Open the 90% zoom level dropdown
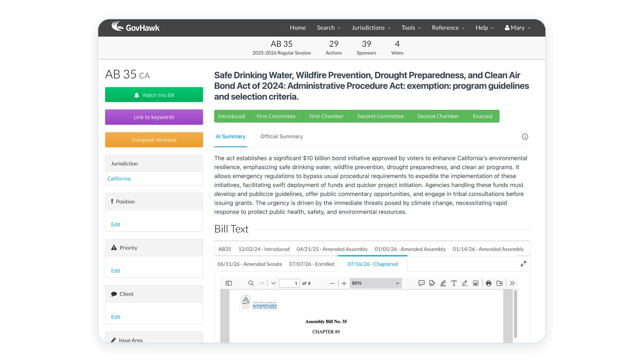644x362 pixels. pyautogui.click(x=375, y=283)
